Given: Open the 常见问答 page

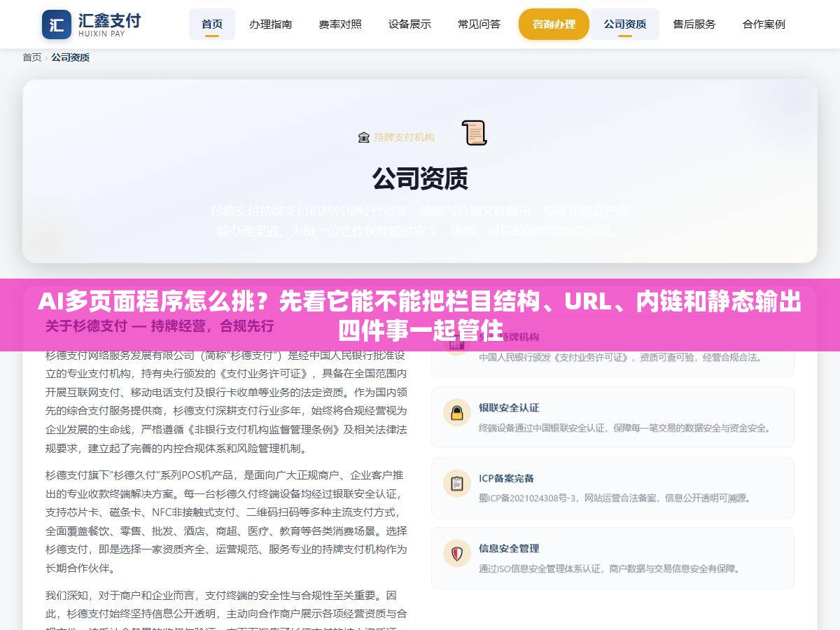Looking at the screenshot, I should tap(479, 24).
